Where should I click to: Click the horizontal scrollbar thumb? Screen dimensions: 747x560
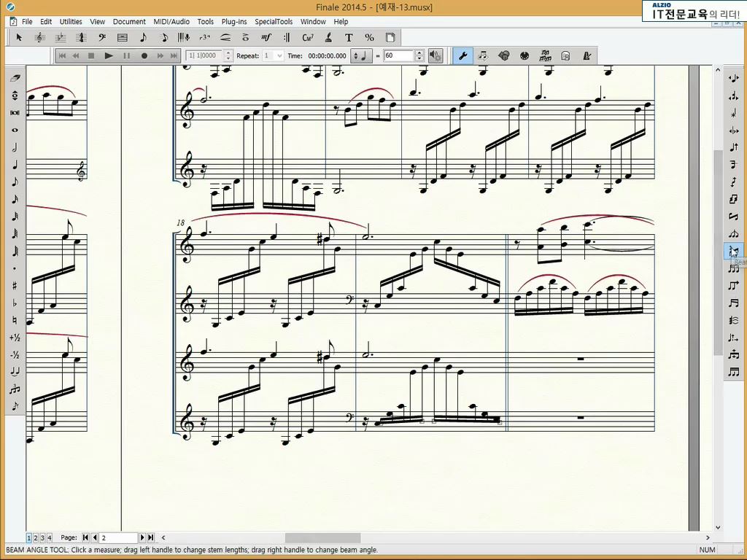[x=322, y=537]
